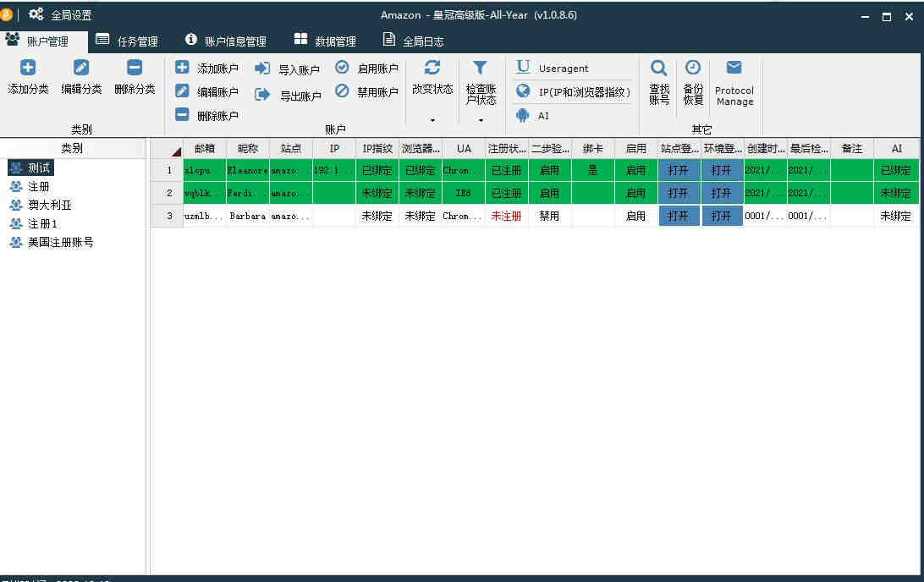Screen dimensions: 924x582
Task: Click the 192.1 IP cell
Action: click(x=334, y=170)
